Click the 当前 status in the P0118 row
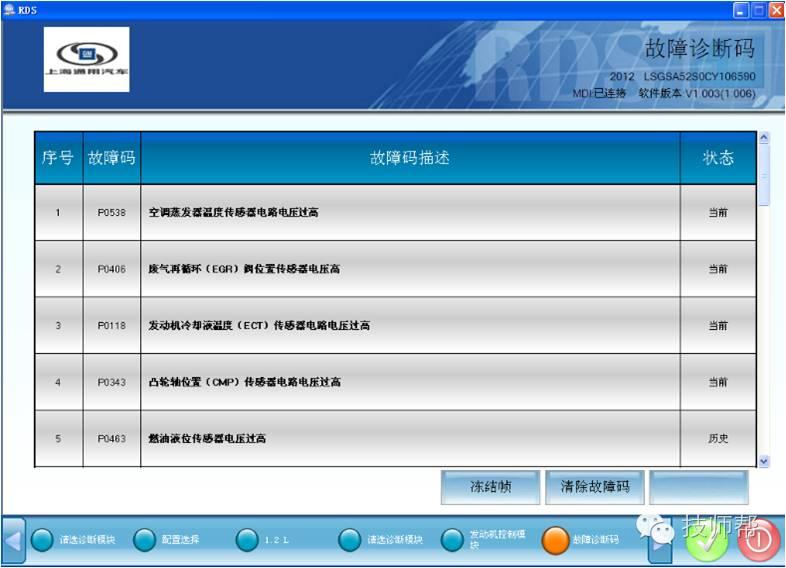786x568 pixels. 718,326
